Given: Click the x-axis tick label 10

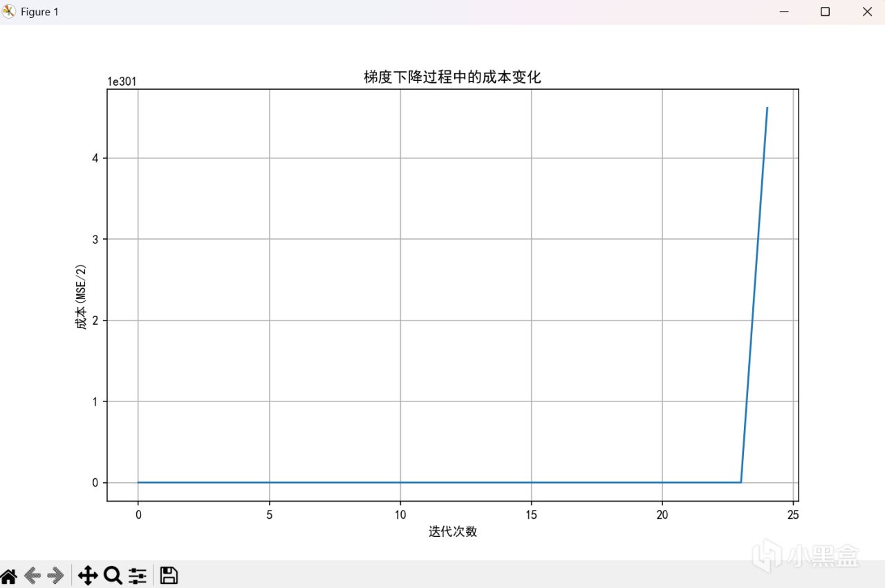Looking at the screenshot, I should pos(400,514).
